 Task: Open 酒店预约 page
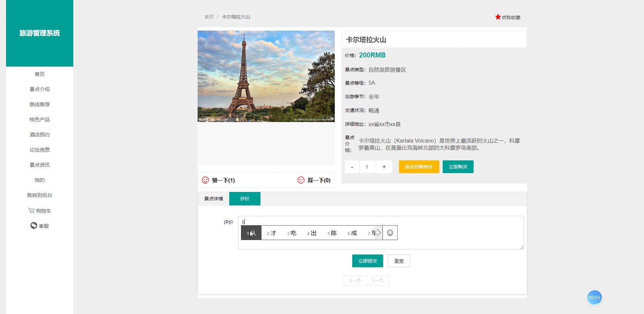pyautogui.click(x=40, y=134)
